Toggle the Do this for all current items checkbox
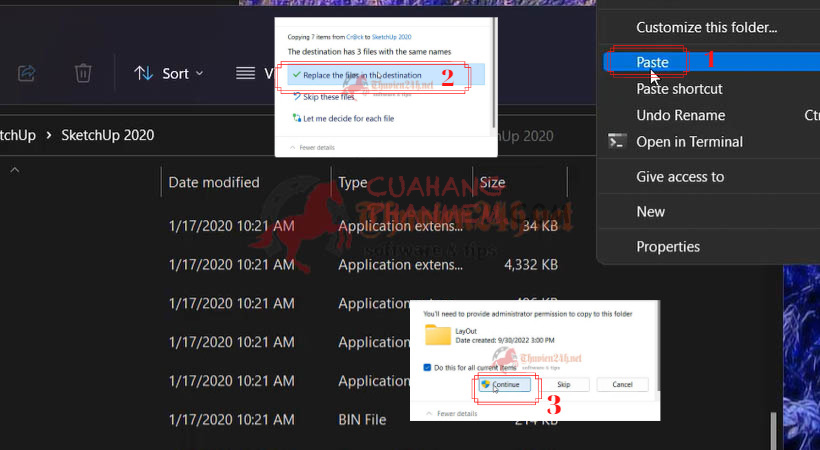The width and height of the screenshot is (820, 450). (427, 367)
